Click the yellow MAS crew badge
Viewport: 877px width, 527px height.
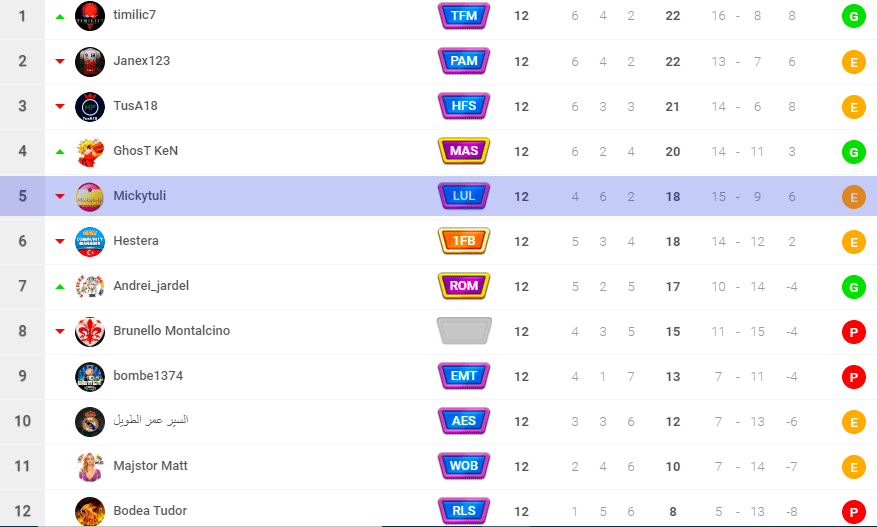coord(464,151)
